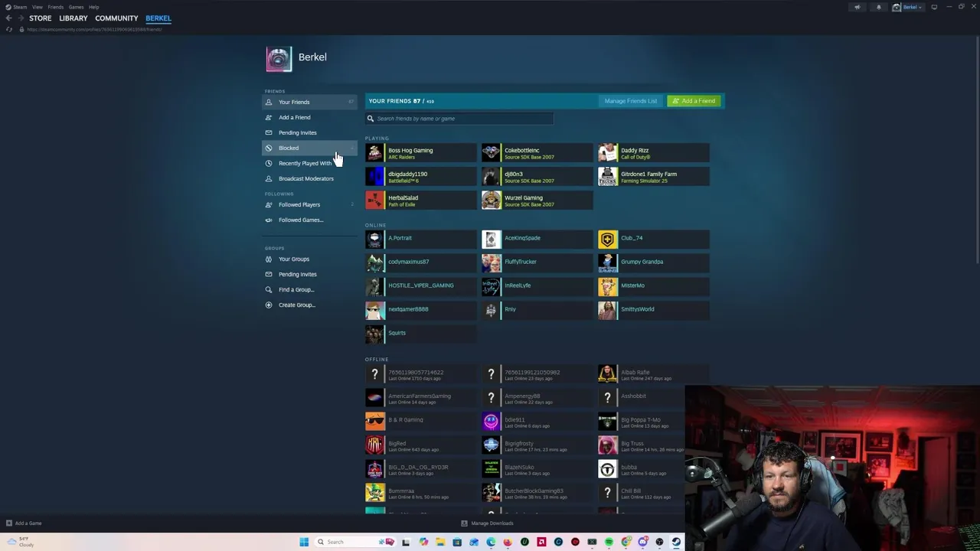The height and width of the screenshot is (551, 980).
Task: Go back with the navigation back arrow
Action: click(x=8, y=18)
